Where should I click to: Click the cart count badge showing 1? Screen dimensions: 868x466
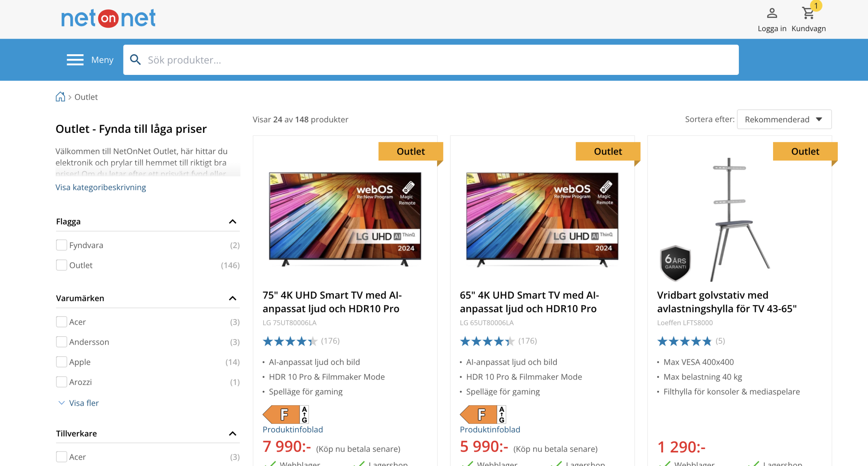pos(816,6)
